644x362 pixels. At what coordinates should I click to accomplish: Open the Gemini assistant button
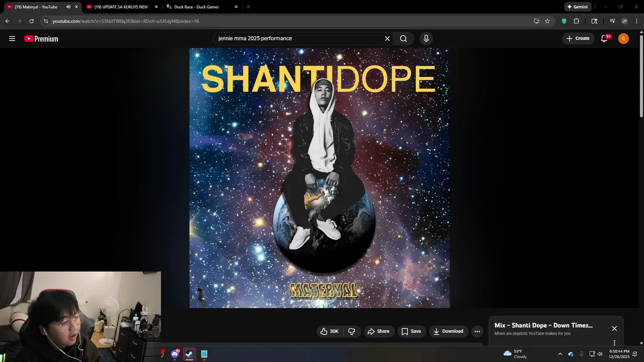click(x=578, y=7)
